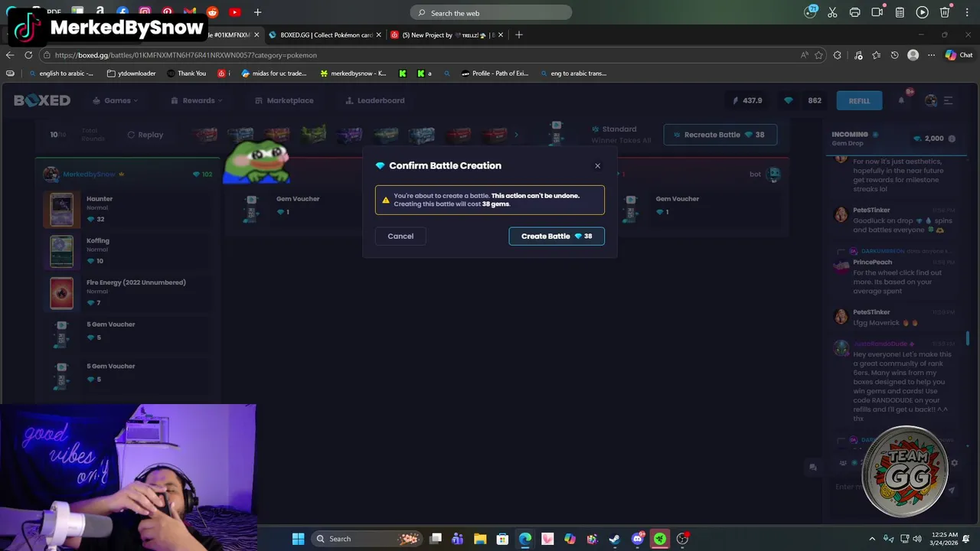Click the Read aloud icon in address bar
Viewport: 980px width, 551px height.
(804, 55)
